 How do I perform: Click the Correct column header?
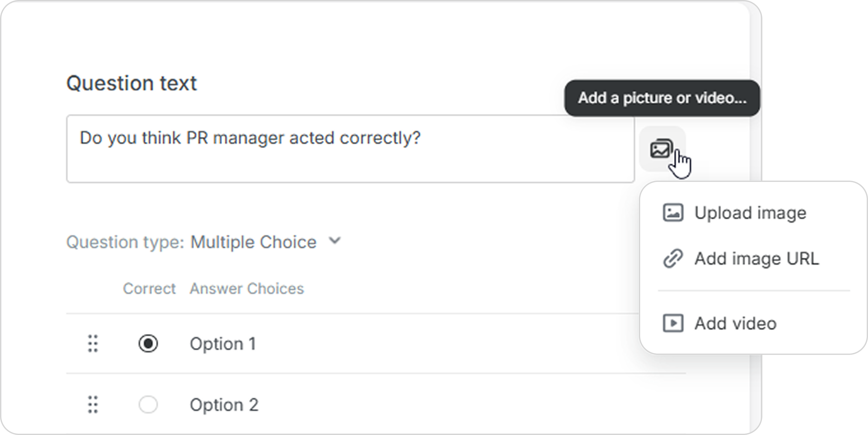point(149,288)
